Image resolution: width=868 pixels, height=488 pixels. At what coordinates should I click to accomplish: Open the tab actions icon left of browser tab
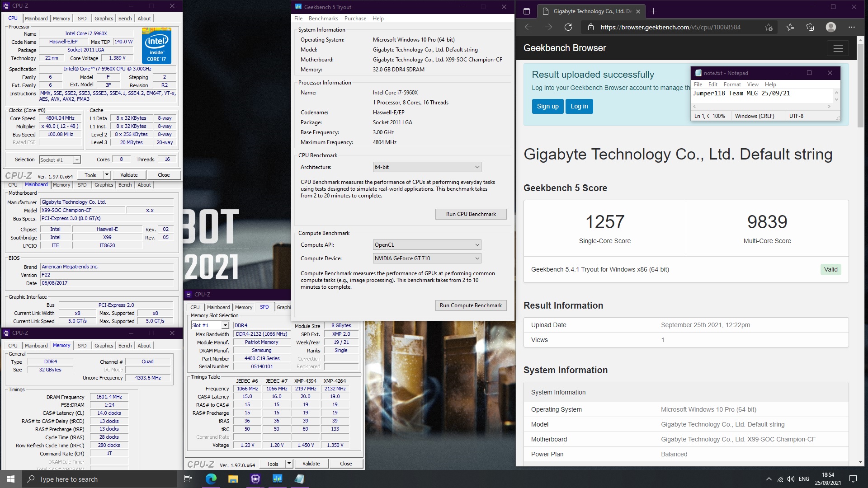pyautogui.click(x=527, y=11)
